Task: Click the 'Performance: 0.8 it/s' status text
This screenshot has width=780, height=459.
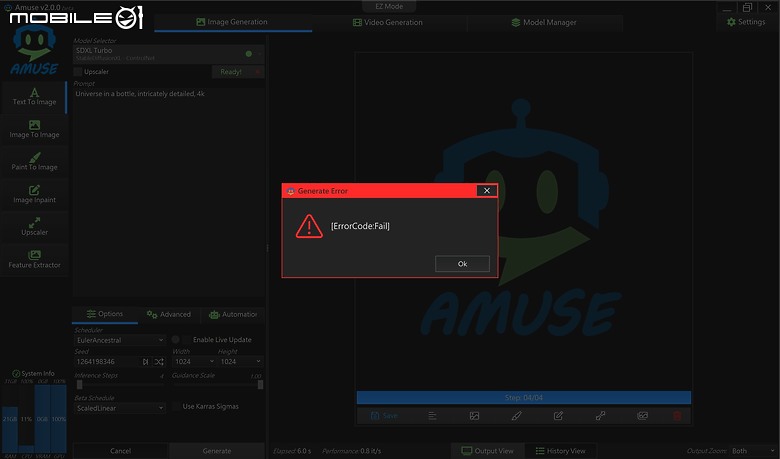Action: tap(352, 451)
